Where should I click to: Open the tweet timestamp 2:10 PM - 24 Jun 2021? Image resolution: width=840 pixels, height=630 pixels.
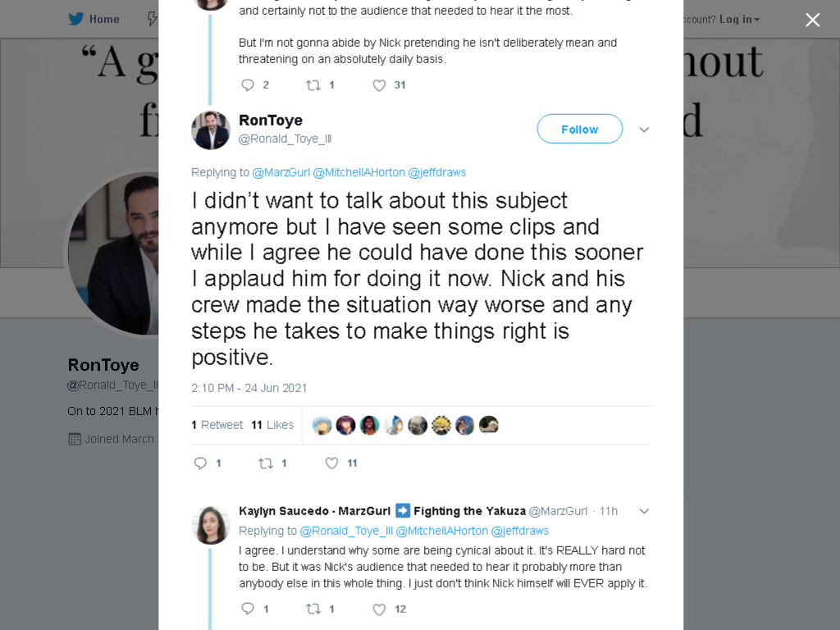click(249, 388)
